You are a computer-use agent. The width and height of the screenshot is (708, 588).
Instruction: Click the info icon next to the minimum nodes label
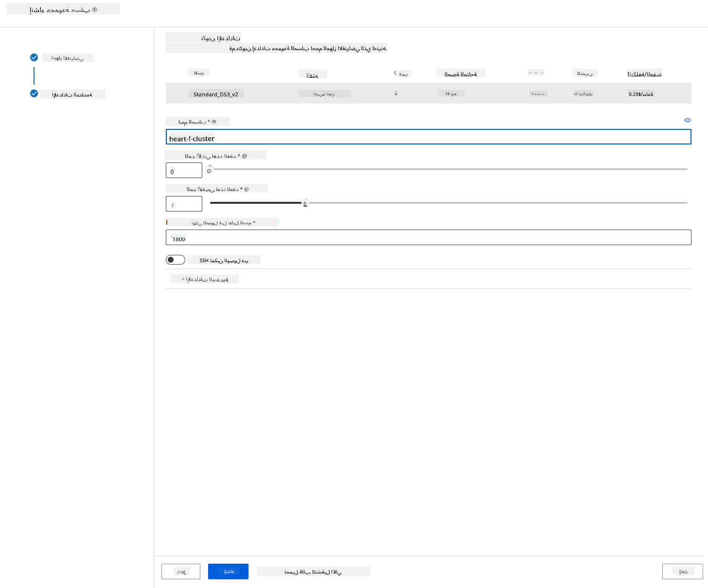245,156
